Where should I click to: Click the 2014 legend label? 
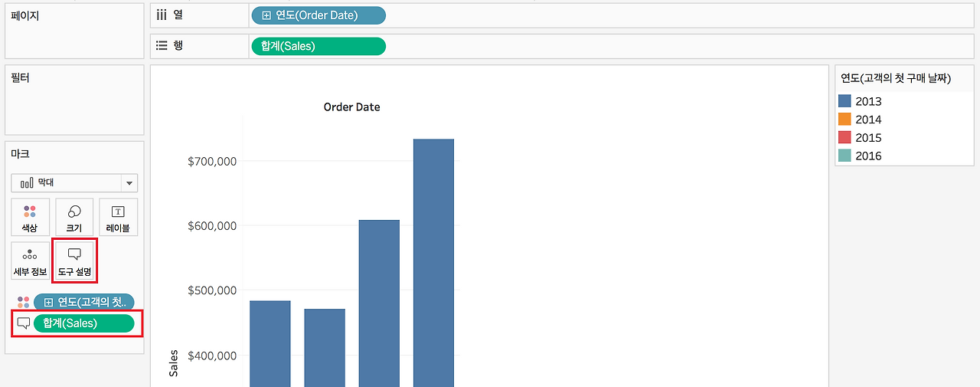tap(868, 120)
